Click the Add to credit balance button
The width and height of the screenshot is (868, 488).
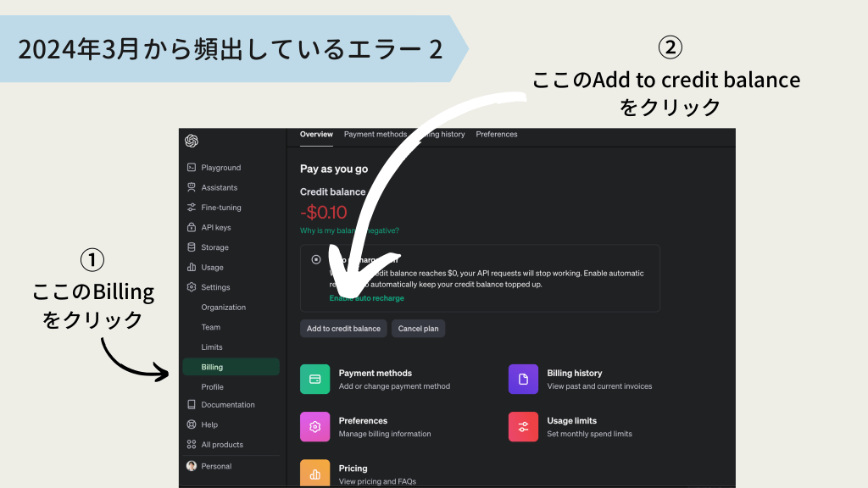tap(343, 329)
